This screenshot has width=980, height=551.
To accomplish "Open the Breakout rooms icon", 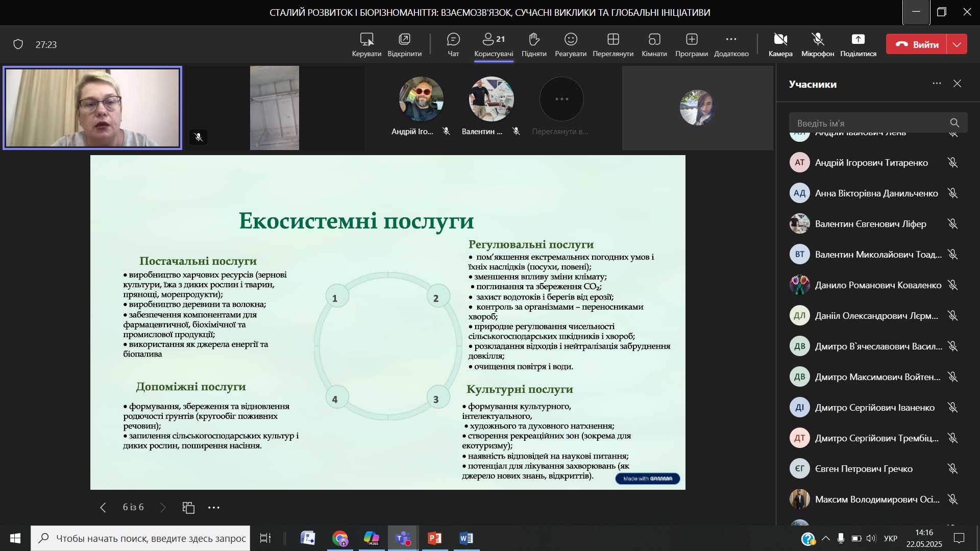I will [654, 40].
